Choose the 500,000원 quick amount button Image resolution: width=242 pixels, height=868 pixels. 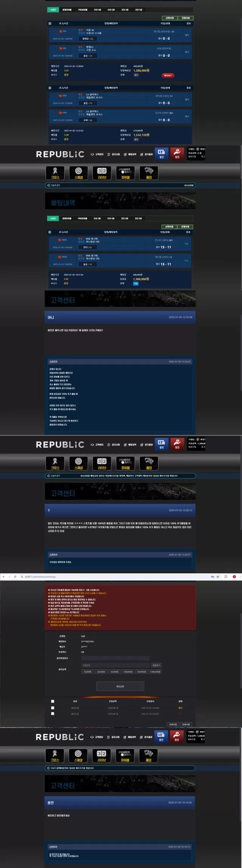tap(141, 672)
